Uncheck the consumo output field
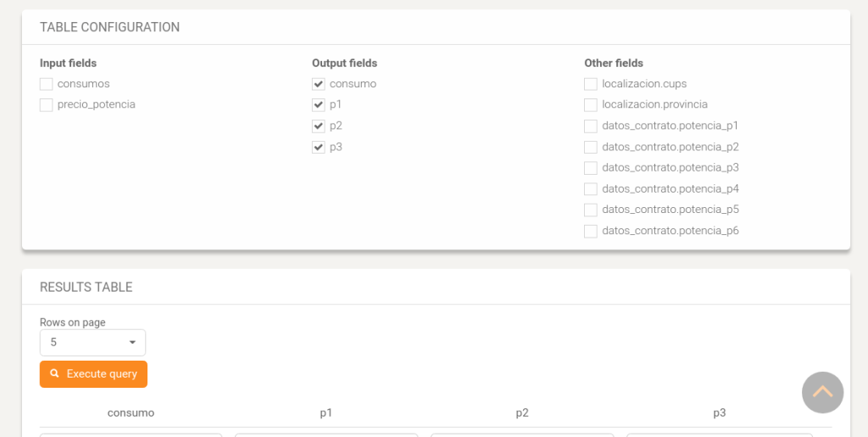The width and height of the screenshot is (868, 437). pos(319,84)
